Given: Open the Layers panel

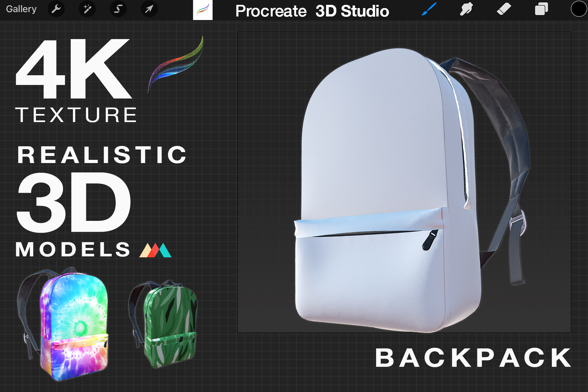Looking at the screenshot, I should tap(541, 9).
